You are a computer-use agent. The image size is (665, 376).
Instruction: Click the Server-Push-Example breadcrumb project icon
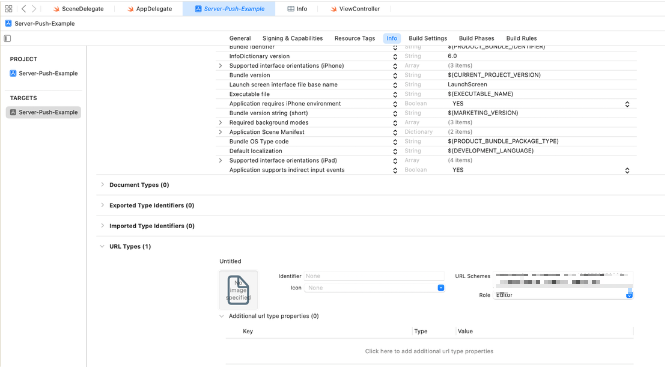8,23
